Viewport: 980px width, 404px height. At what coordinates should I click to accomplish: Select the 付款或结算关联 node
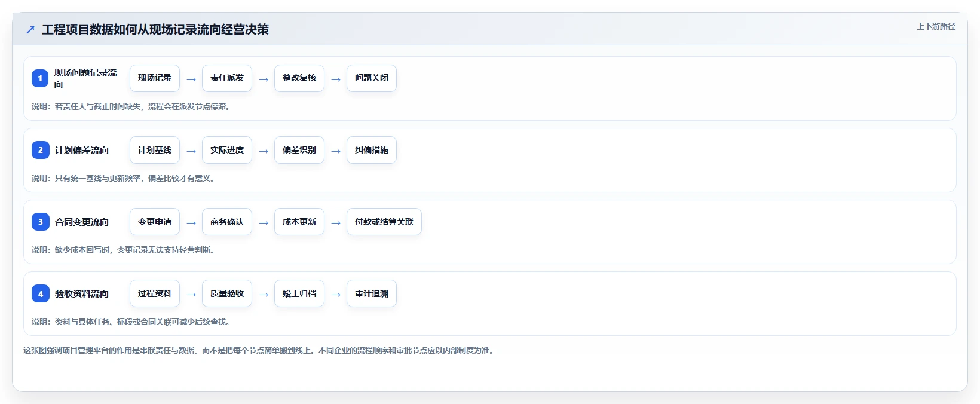point(384,222)
